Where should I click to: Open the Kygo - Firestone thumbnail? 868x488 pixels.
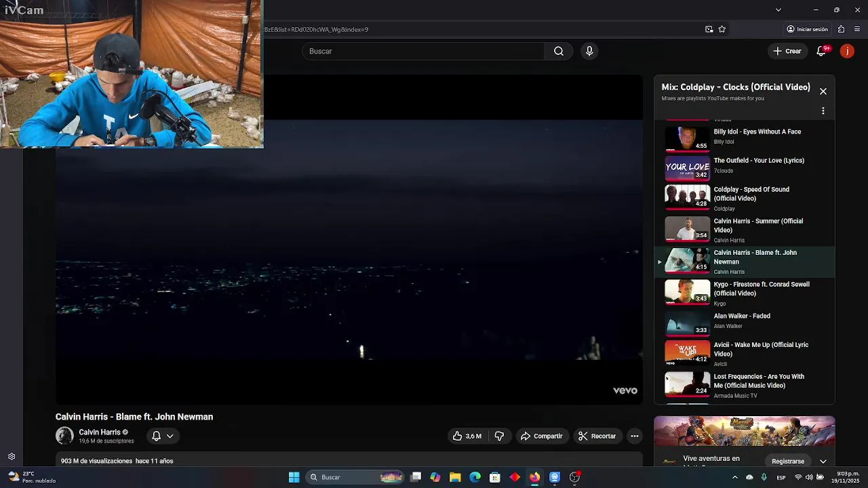click(687, 291)
